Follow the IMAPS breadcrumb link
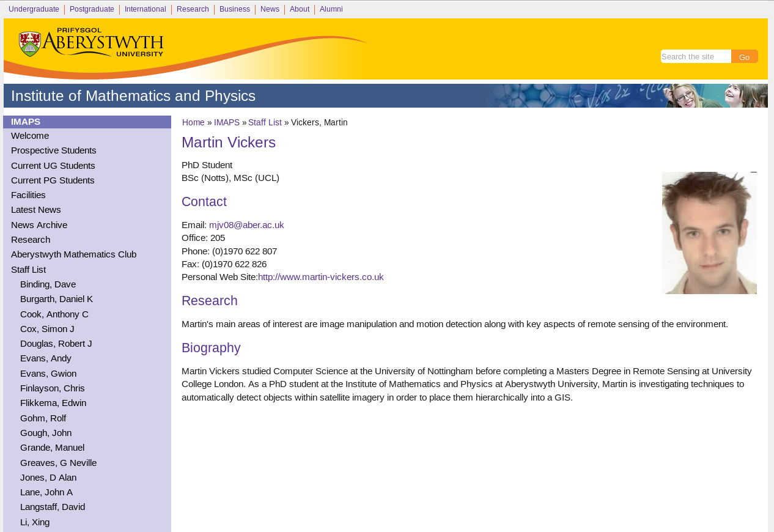The height and width of the screenshot is (532, 774). (x=227, y=122)
